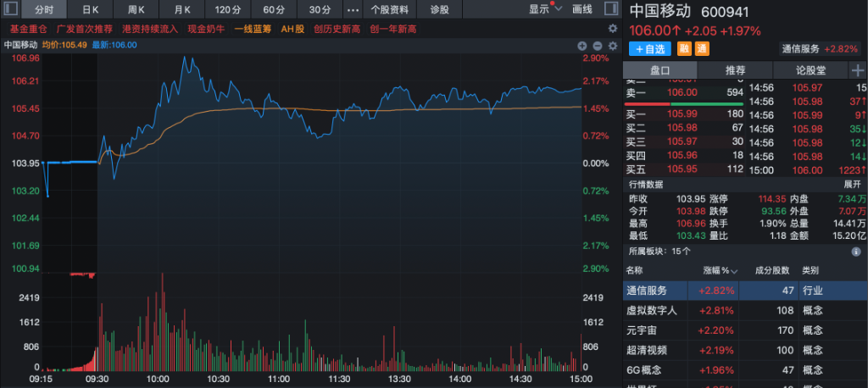Viewport: 868px width, 388px height.
Task: Click the 基金重仓 tag
Action: click(x=29, y=29)
